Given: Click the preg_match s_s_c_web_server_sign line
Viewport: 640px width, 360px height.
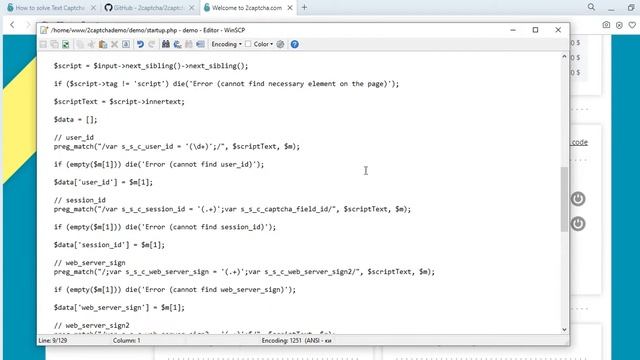Looking at the screenshot, I should pos(244,271).
